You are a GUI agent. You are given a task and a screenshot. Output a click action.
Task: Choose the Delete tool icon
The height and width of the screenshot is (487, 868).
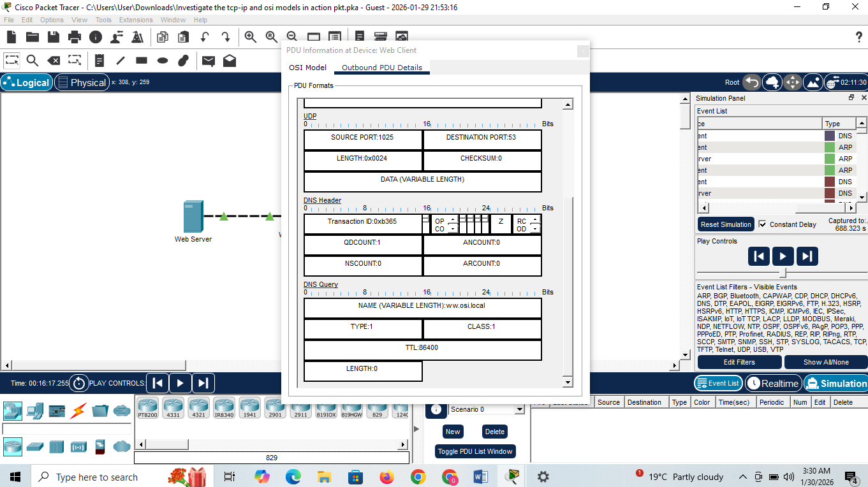(54, 61)
